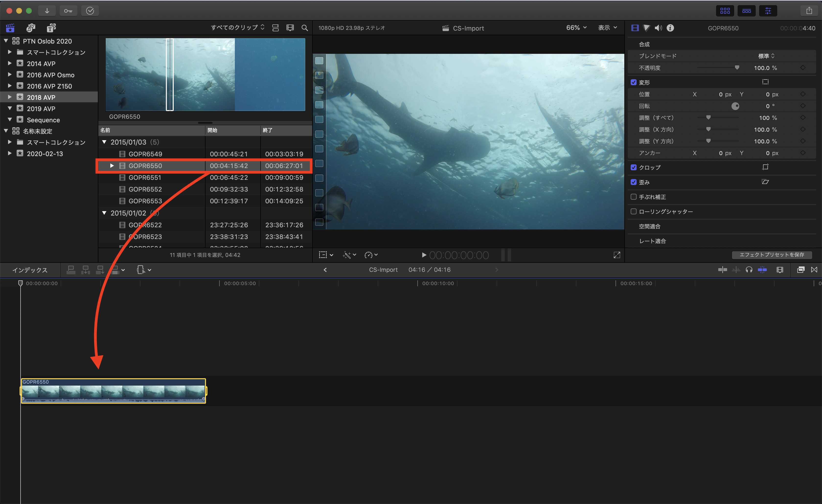The width and height of the screenshot is (822, 504).
Task: Open the background tasks checkmark icon
Action: (x=90, y=11)
